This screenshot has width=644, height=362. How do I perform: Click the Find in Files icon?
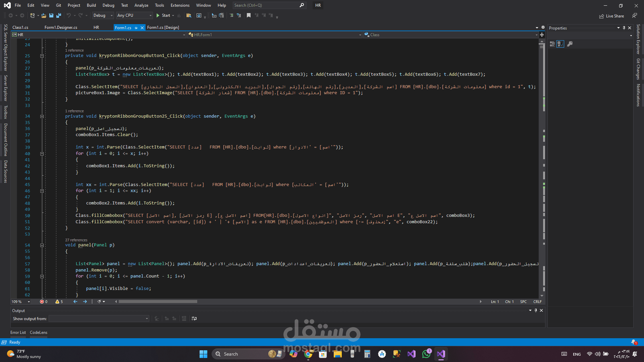(x=189, y=15)
